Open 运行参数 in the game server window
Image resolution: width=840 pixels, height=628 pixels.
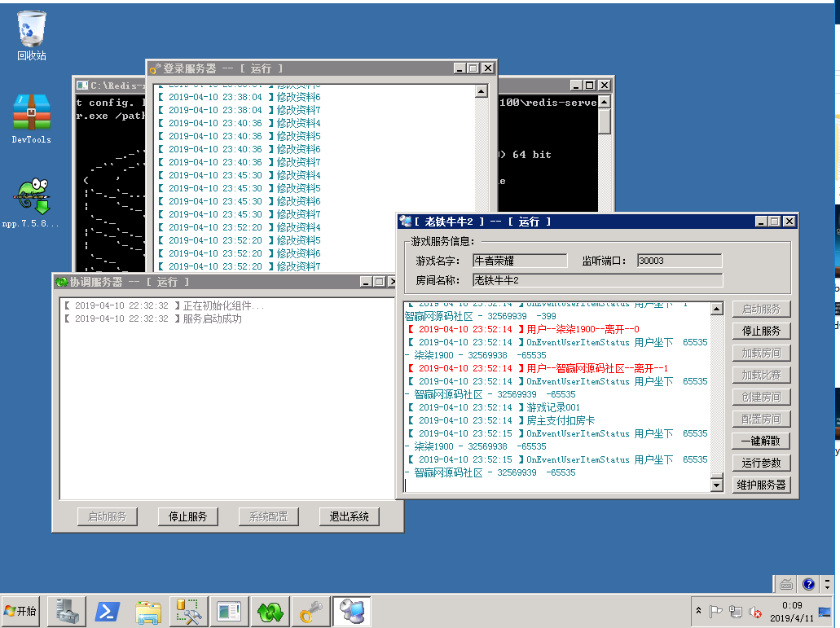[761, 463]
